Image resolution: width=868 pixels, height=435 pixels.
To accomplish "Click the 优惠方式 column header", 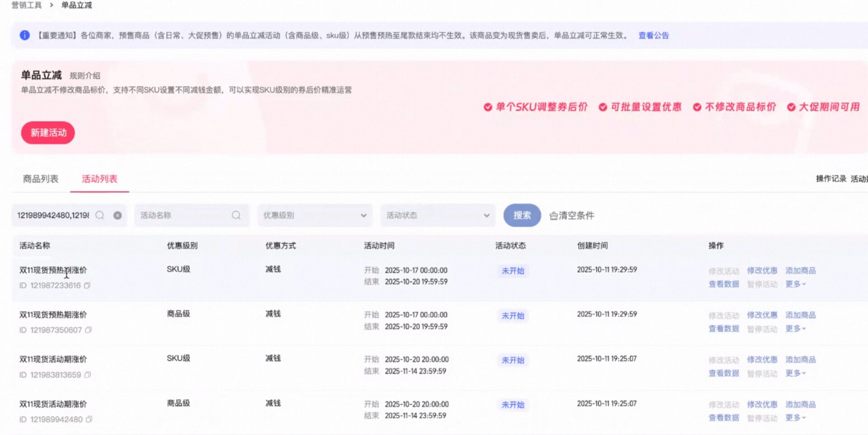I will pos(281,246).
